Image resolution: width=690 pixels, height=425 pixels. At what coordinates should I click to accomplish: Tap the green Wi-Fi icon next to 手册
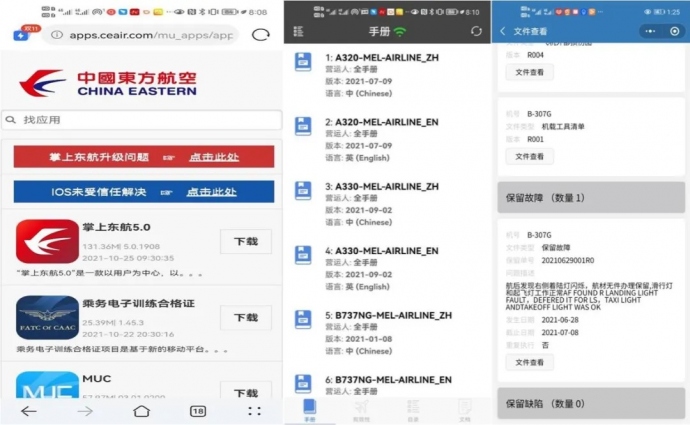[400, 32]
